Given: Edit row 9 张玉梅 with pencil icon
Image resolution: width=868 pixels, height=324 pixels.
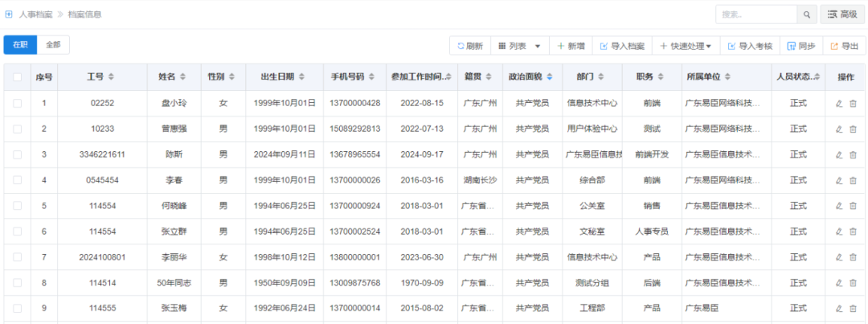Looking at the screenshot, I should coord(838,309).
